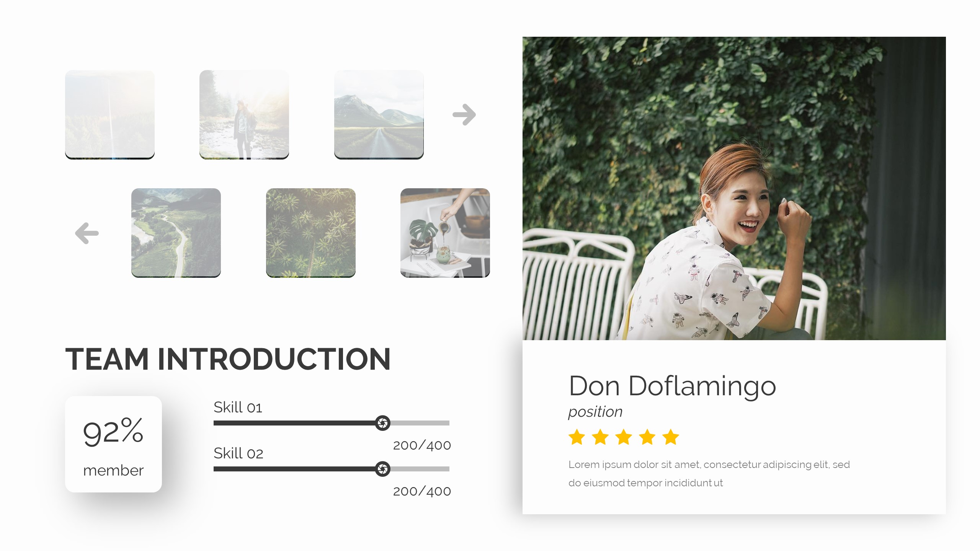The height and width of the screenshot is (551, 980).
Task: Select the winding river valley thumbnail
Action: tap(176, 233)
